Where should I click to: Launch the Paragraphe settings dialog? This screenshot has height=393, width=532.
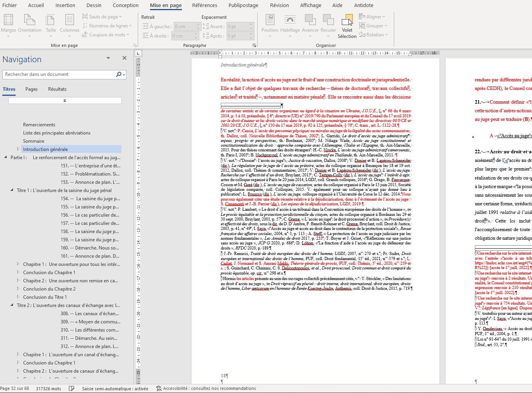[254, 46]
